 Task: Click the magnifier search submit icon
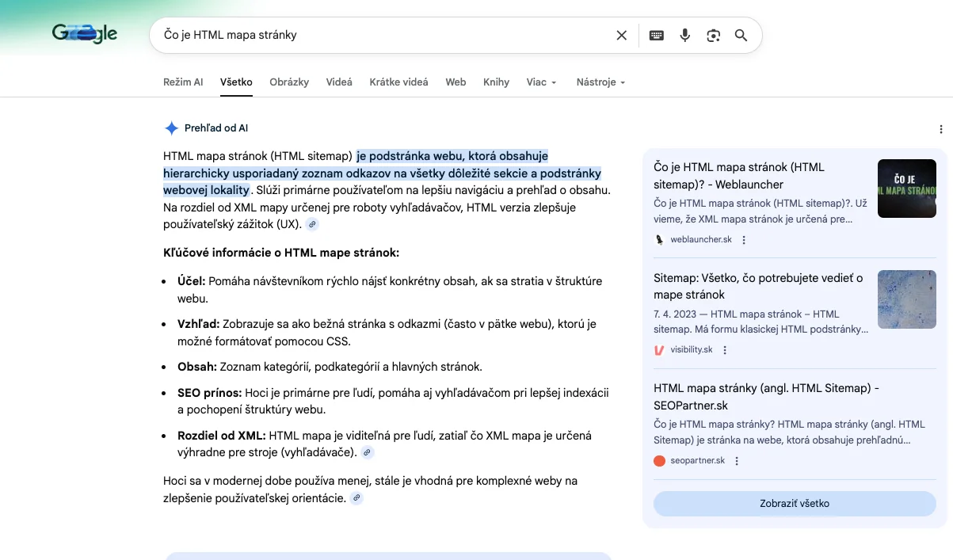pos(741,35)
